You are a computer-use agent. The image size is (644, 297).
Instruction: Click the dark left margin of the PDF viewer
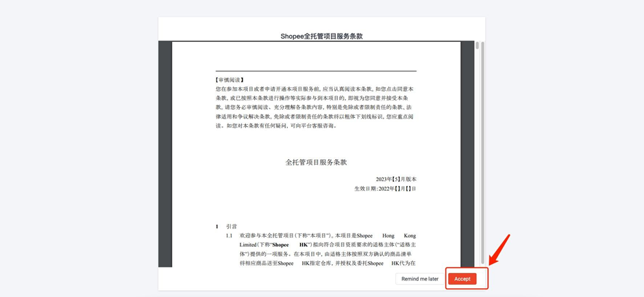click(x=164, y=151)
